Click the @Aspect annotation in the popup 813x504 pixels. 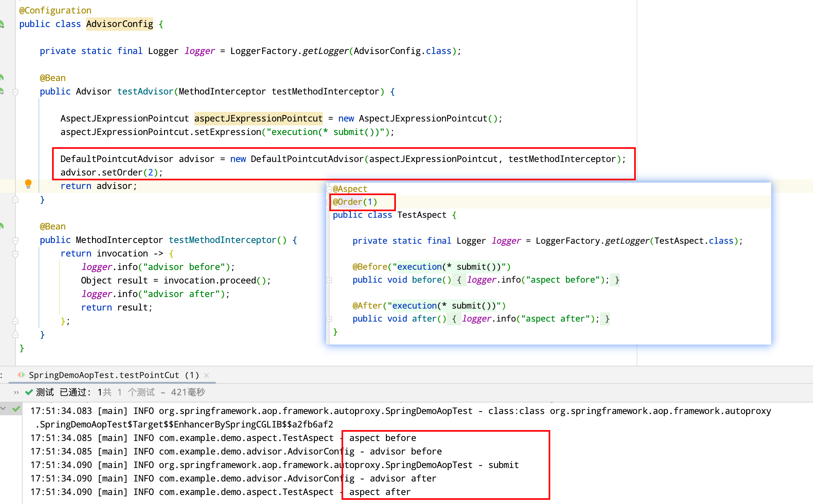(x=350, y=189)
